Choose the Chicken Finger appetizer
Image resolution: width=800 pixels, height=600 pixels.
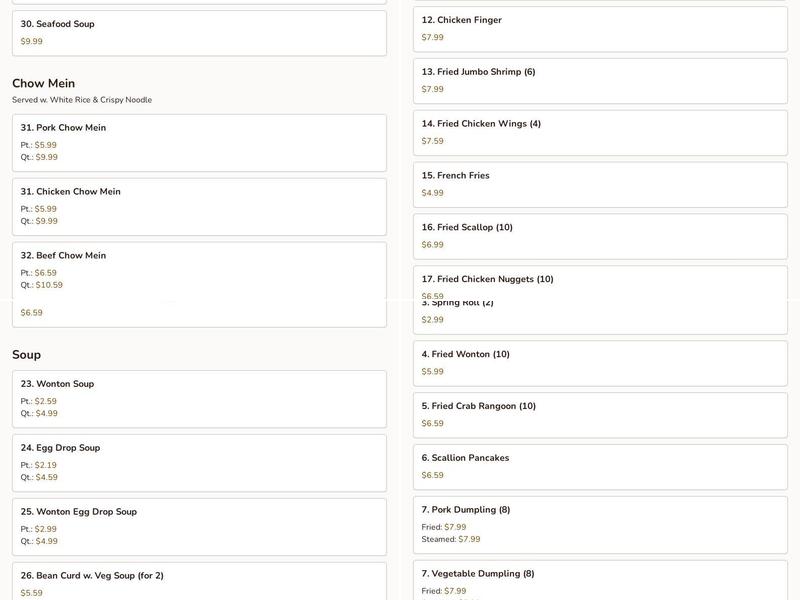pos(600,28)
